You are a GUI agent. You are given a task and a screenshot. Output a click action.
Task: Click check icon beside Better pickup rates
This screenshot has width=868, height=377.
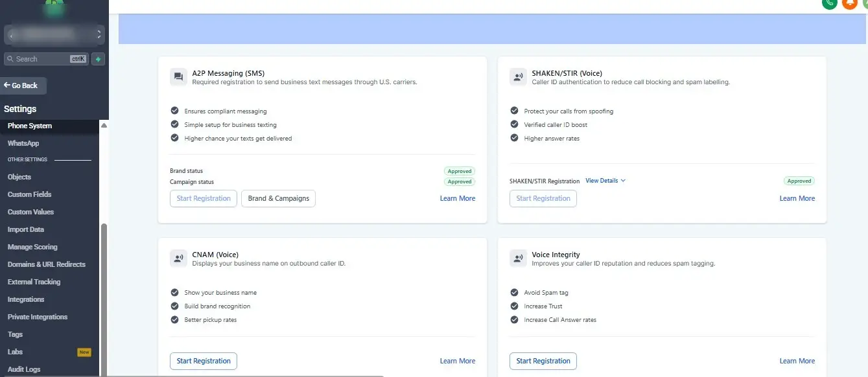[x=174, y=319]
